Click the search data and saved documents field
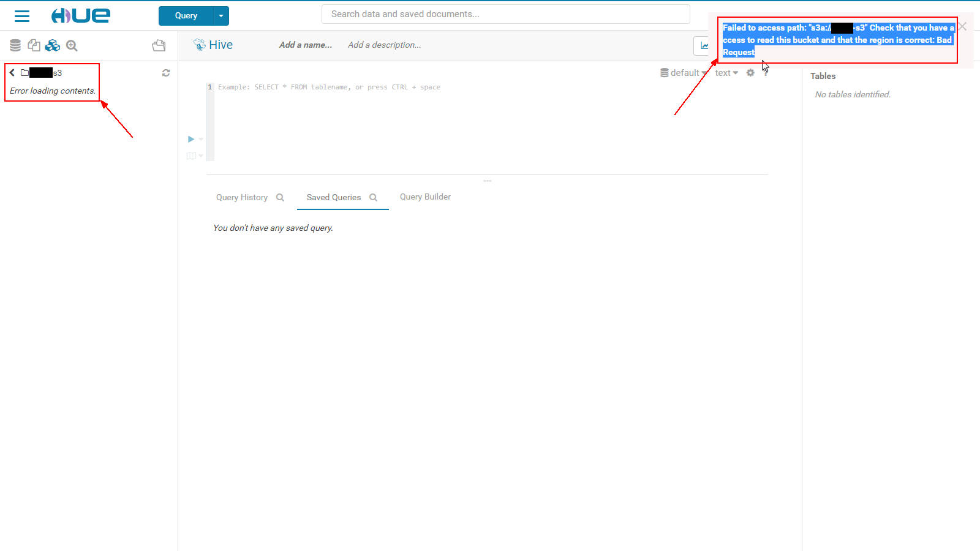 point(505,13)
